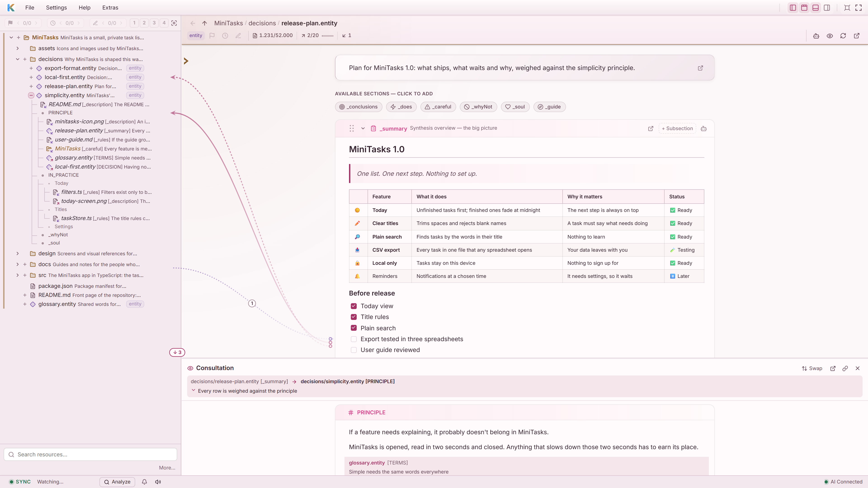The image size is (868, 488).
Task: Check User guide reviewed checkbox
Action: tap(354, 350)
